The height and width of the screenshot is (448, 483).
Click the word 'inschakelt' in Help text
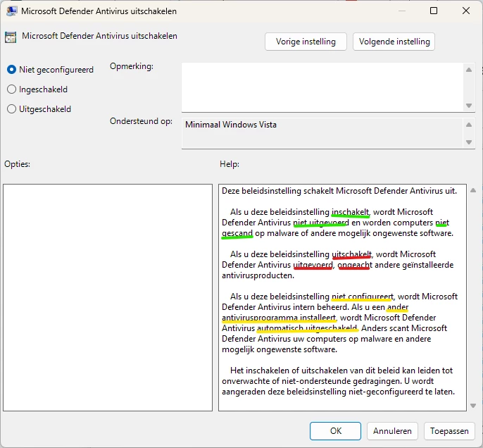(x=350, y=212)
